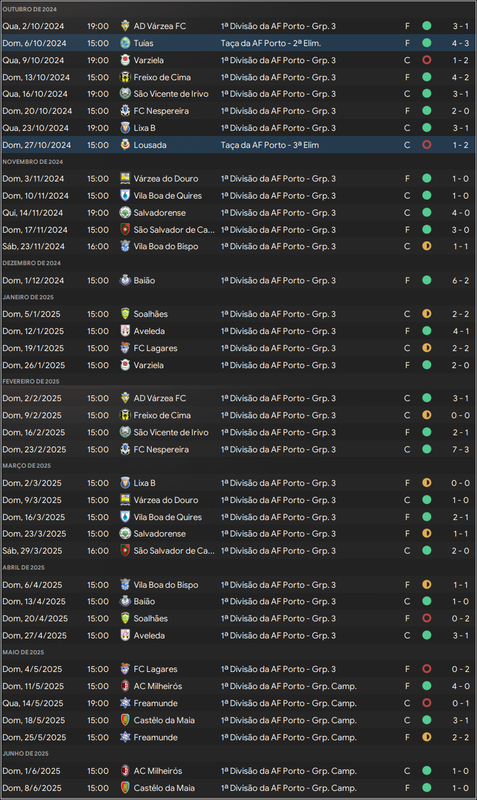Click the Qua, 2/10/2024 date cell

33,26
